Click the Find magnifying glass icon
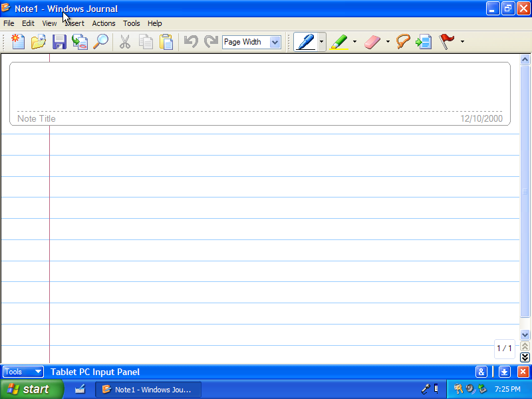 (100, 42)
